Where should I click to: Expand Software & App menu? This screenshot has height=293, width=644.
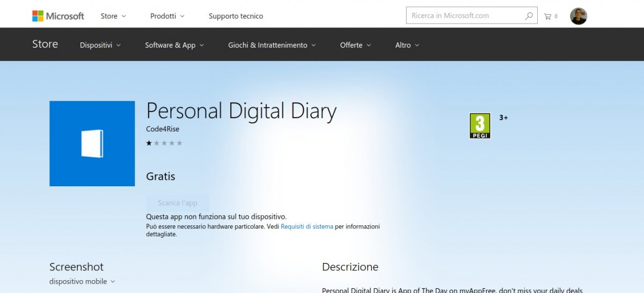174,45
